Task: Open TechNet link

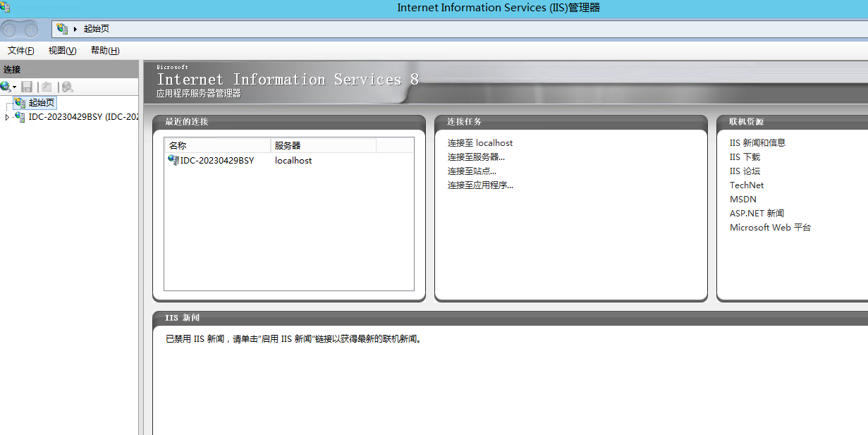Action: [747, 185]
